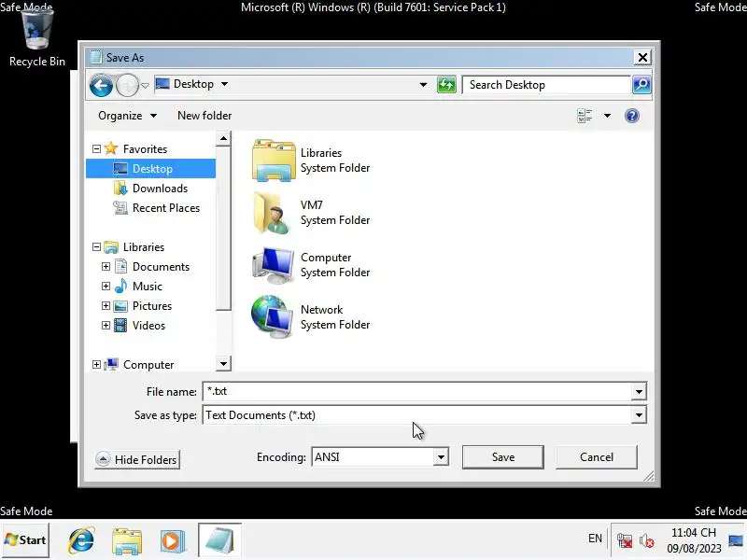This screenshot has width=747, height=560.
Task: Expand the Pictures library node
Action: [x=106, y=306]
